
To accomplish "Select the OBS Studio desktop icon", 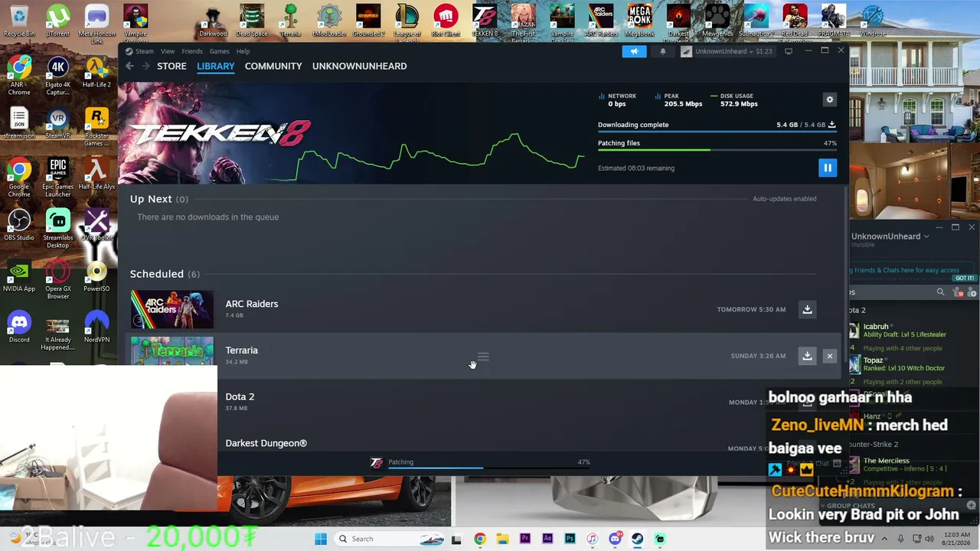I will [x=19, y=225].
